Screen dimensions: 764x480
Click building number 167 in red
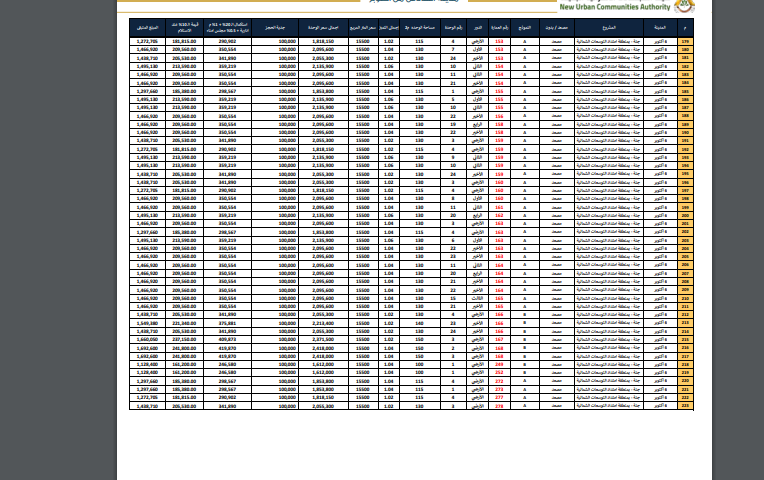pos(499,340)
